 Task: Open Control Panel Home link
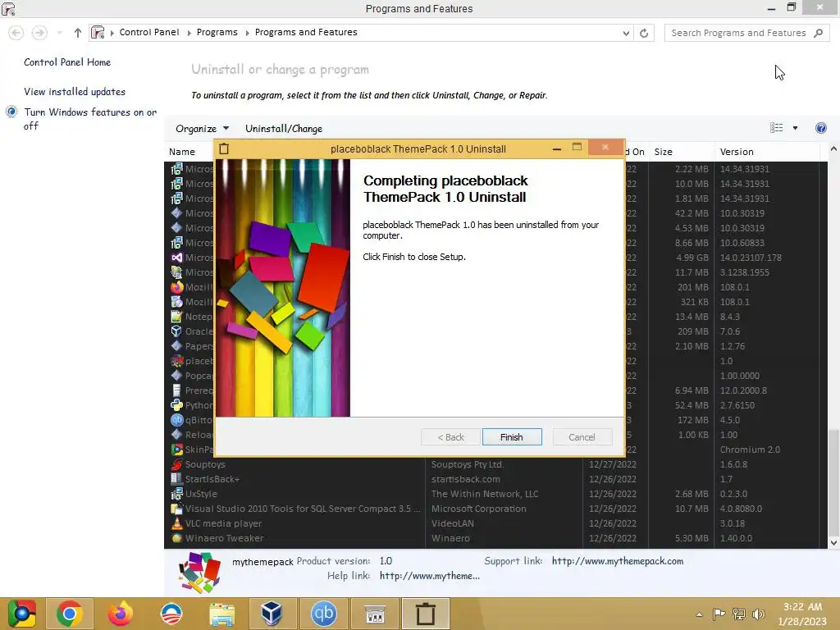tap(67, 62)
